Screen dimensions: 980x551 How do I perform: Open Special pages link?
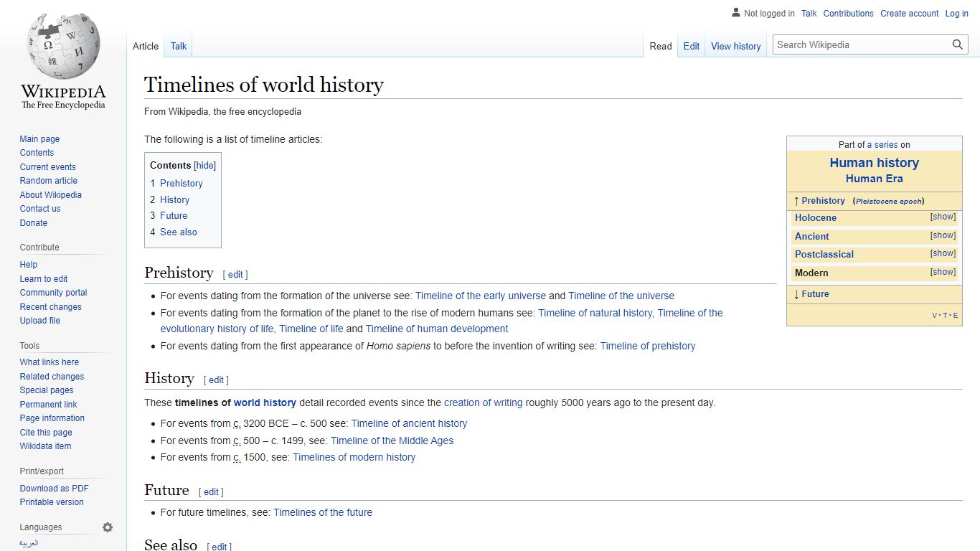click(47, 390)
